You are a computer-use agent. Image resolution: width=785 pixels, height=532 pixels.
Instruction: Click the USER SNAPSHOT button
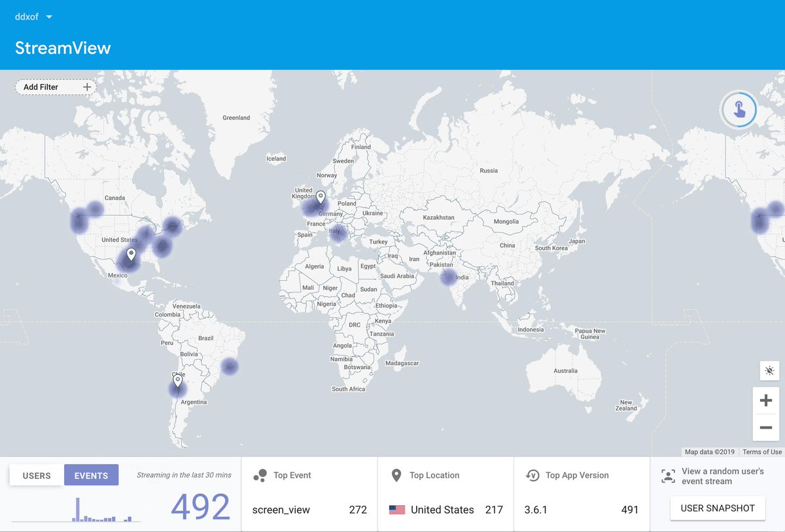click(x=718, y=508)
